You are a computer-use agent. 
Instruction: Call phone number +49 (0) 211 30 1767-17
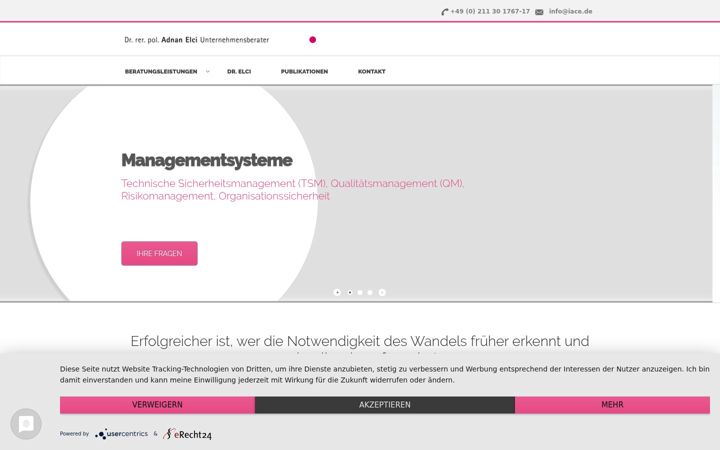pos(490,11)
